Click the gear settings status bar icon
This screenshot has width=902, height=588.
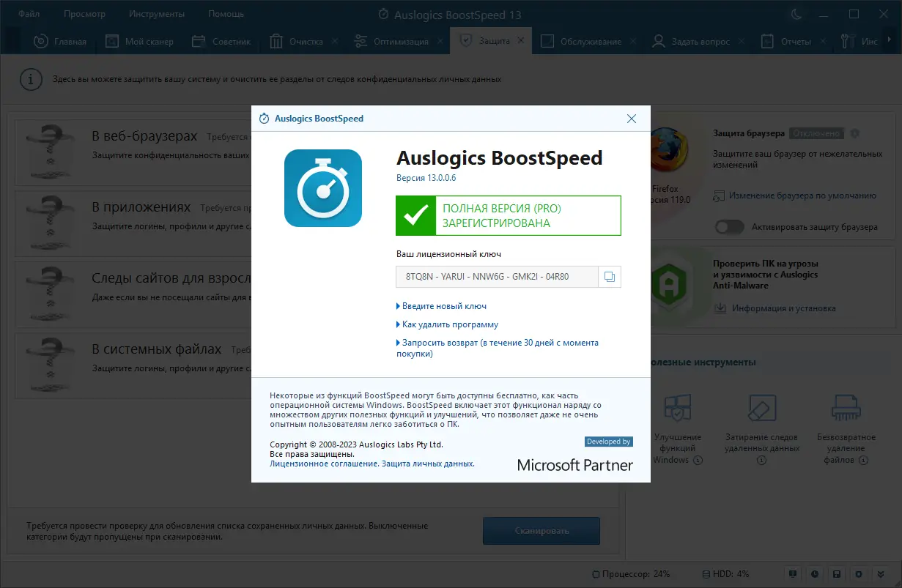point(859,573)
